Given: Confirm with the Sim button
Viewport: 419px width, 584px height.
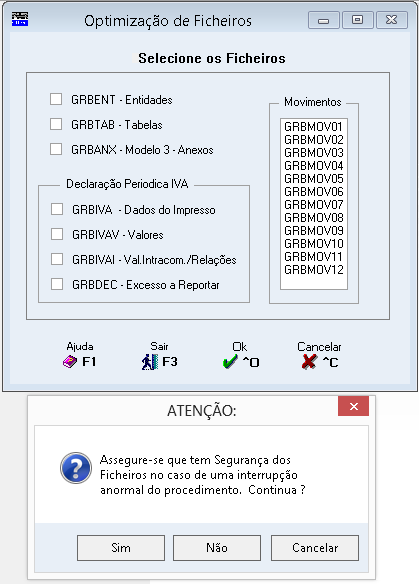Looking at the screenshot, I should pos(121,548).
